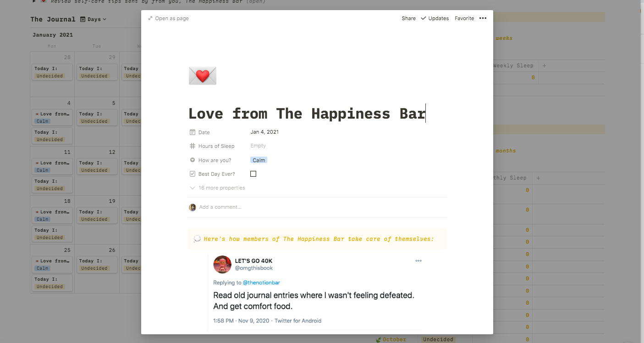This screenshot has width=644, height=343.
Task: Open the Today I card on Monday 28
Action: pos(52,72)
